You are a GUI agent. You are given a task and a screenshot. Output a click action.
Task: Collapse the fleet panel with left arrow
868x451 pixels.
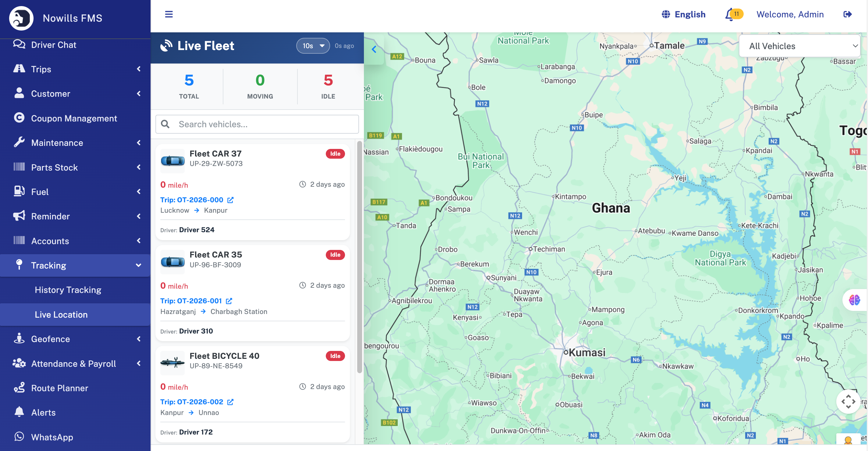374,50
